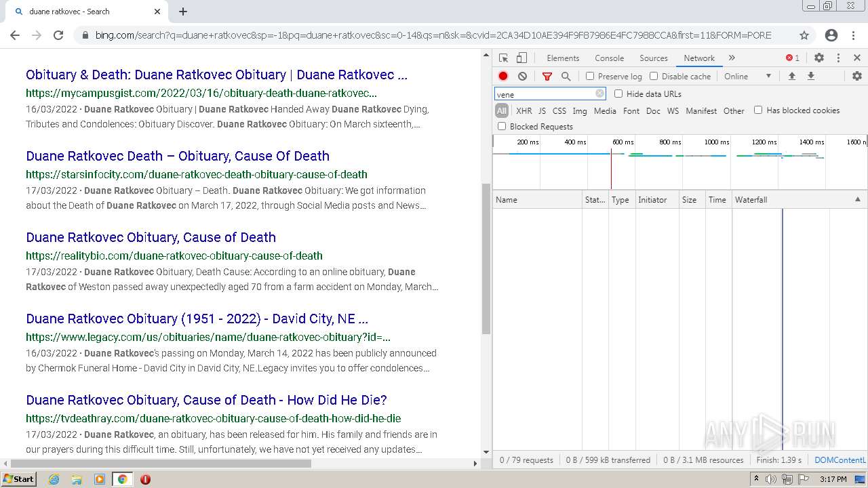
Task: Open the Chrome profile avatar menu
Action: click(x=831, y=35)
